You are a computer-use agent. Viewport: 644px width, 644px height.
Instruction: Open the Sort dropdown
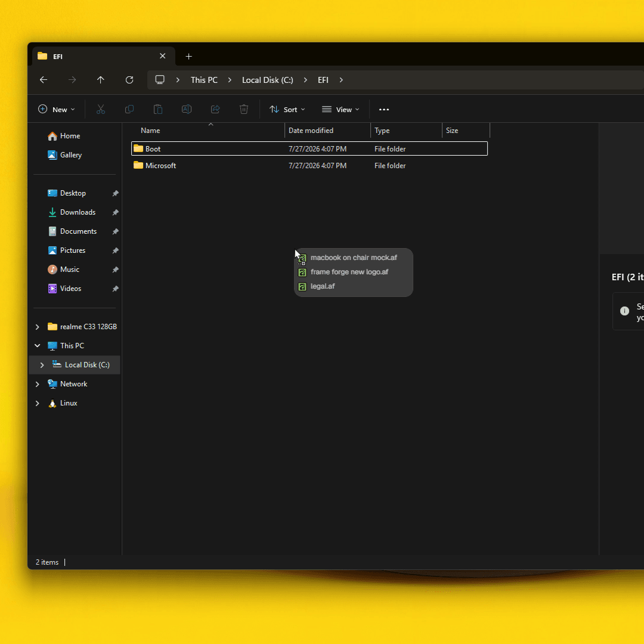pos(287,109)
